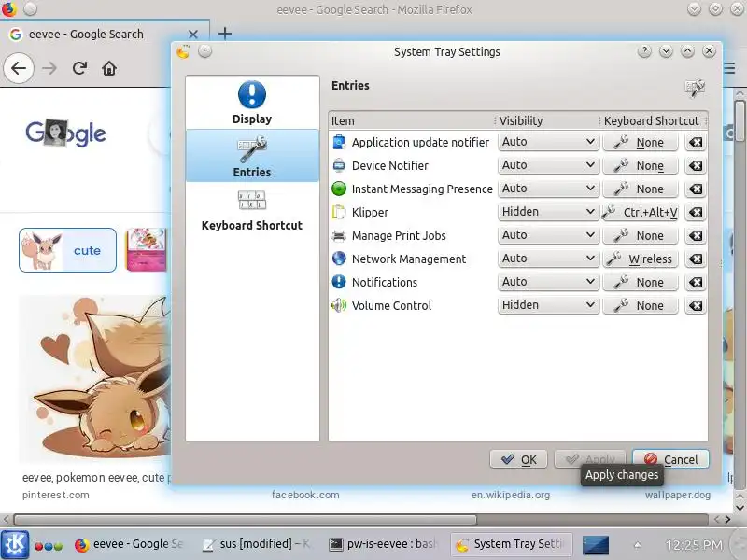Clear shortcut for Instant Messaging Presence
The image size is (747, 560).
pos(696,189)
